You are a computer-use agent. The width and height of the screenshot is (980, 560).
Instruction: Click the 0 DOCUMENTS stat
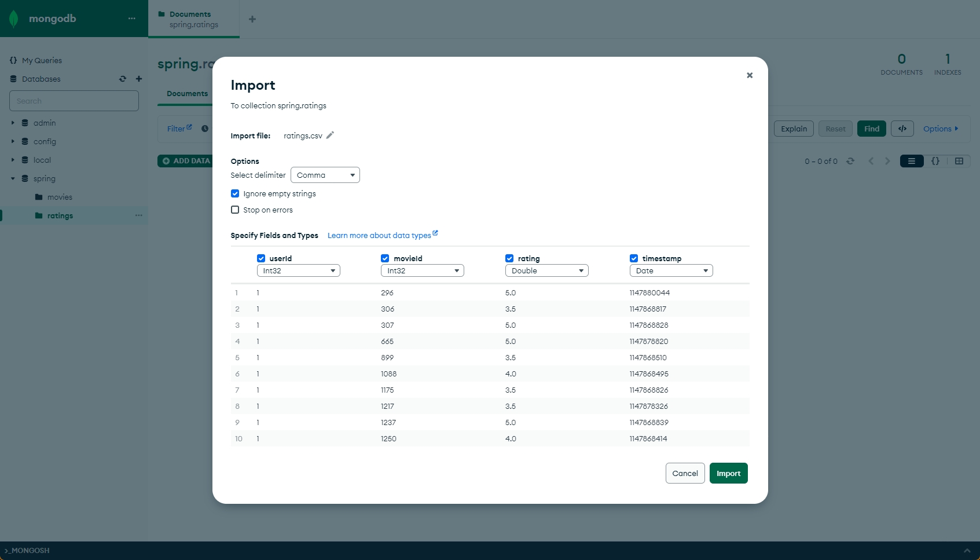902,64
